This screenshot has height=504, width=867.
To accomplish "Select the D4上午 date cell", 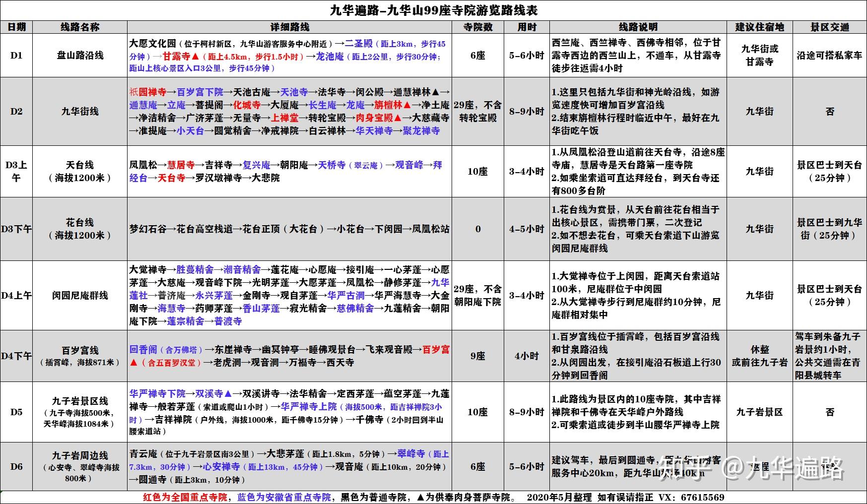I will point(16,295).
